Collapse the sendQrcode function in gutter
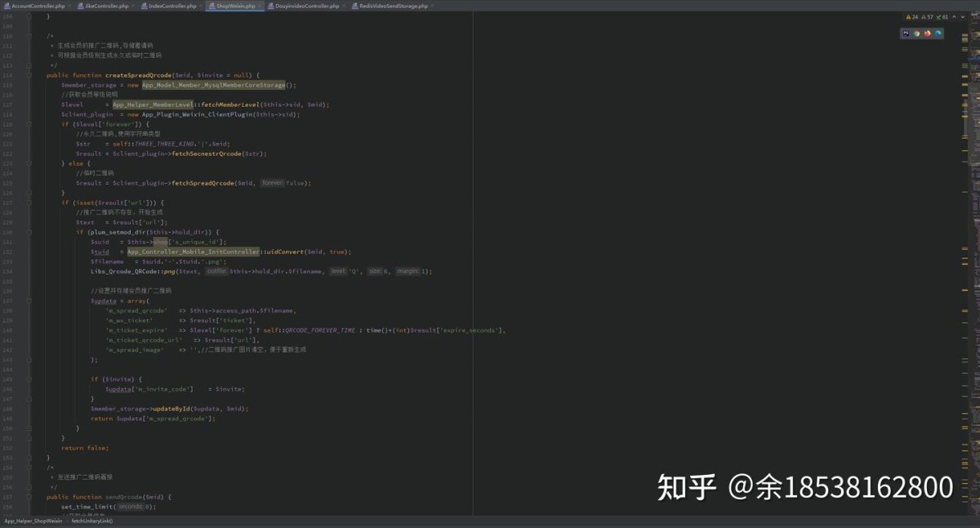Screen dimensions: 980x528 [x=30, y=497]
